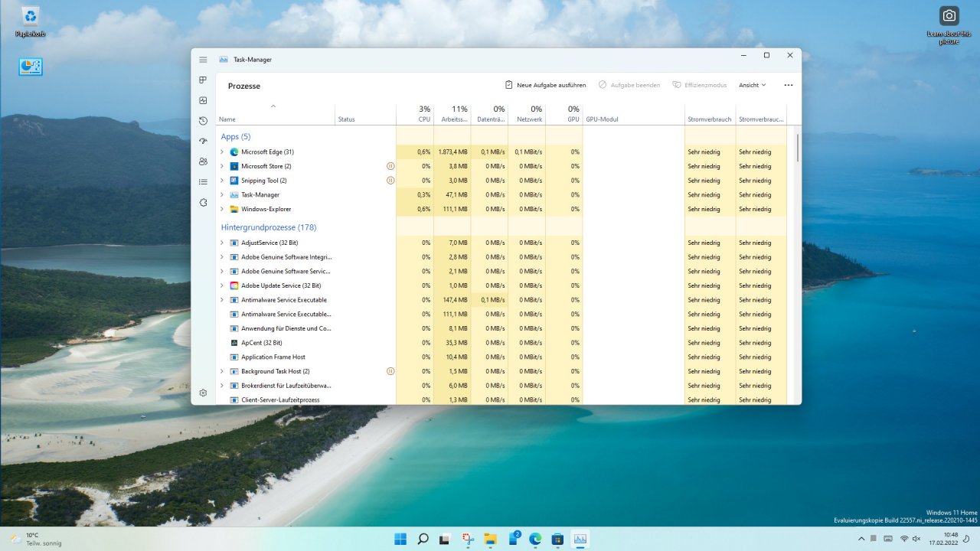The image size is (980, 551).
Task: Sort by the Name column header
Action: [x=276, y=115]
